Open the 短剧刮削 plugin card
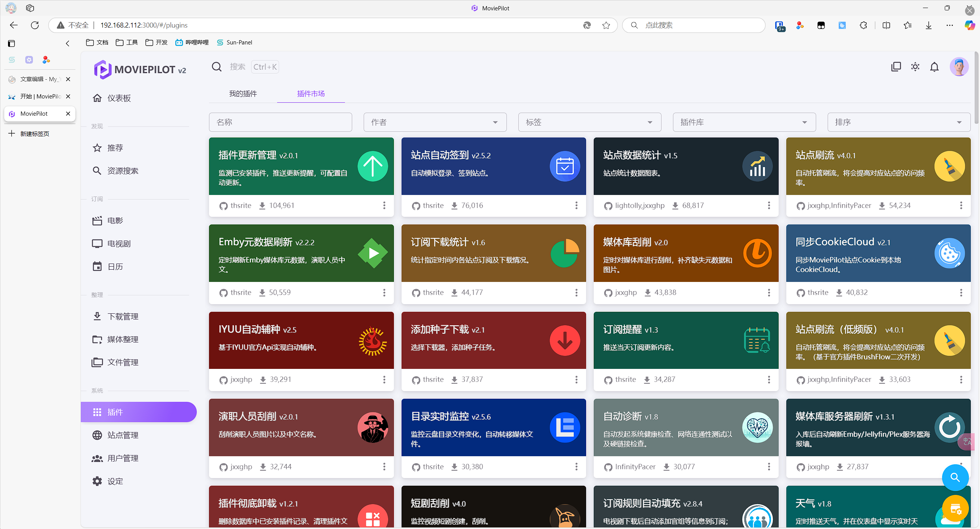Screen dimensions: 980x529 [x=493, y=507]
